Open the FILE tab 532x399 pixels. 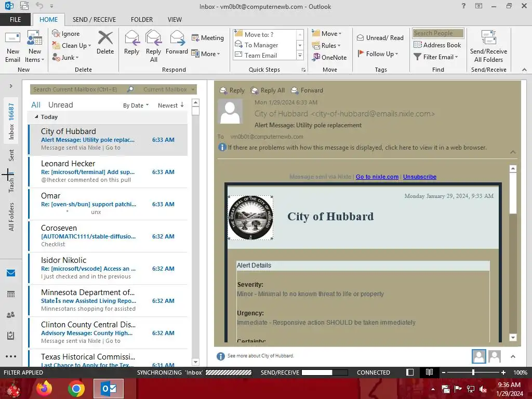coord(15,19)
